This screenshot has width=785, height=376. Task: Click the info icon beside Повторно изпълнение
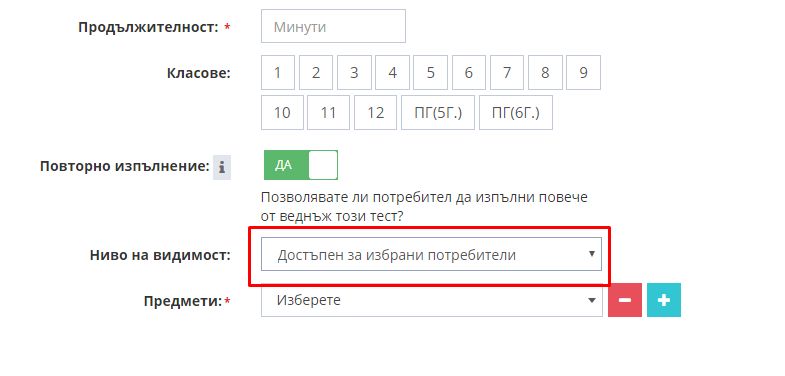pyautogui.click(x=222, y=167)
